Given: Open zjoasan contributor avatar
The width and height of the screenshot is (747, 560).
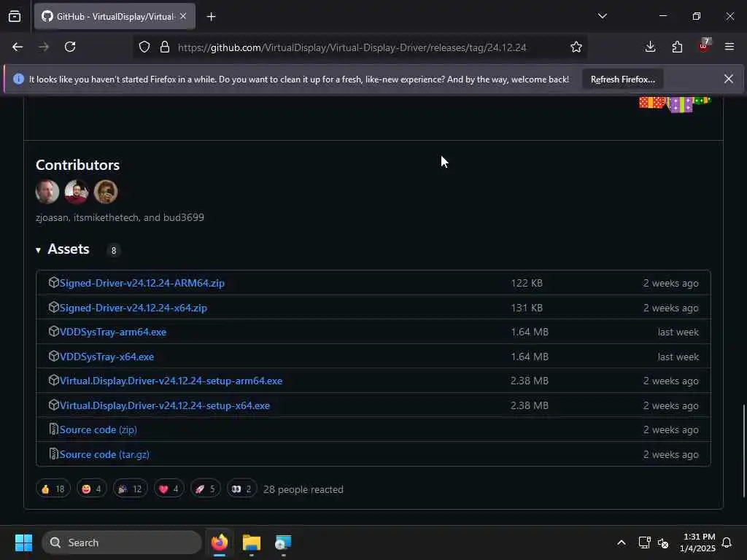Looking at the screenshot, I should 47,192.
